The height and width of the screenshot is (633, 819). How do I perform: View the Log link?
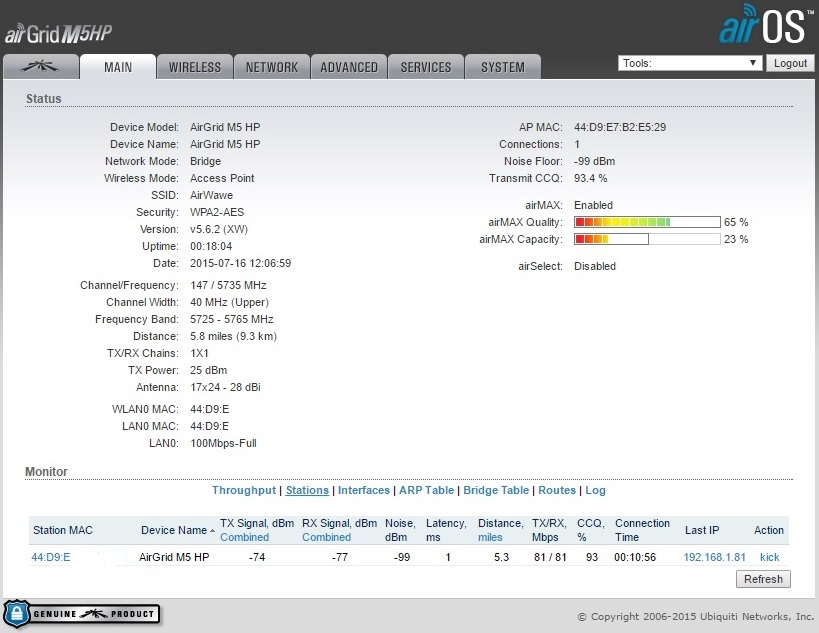click(x=595, y=490)
